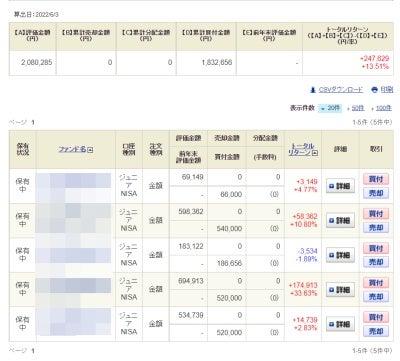This screenshot has width=400, height=361.
Task: Click the ファンド名 column header link
Action: pos(73,149)
